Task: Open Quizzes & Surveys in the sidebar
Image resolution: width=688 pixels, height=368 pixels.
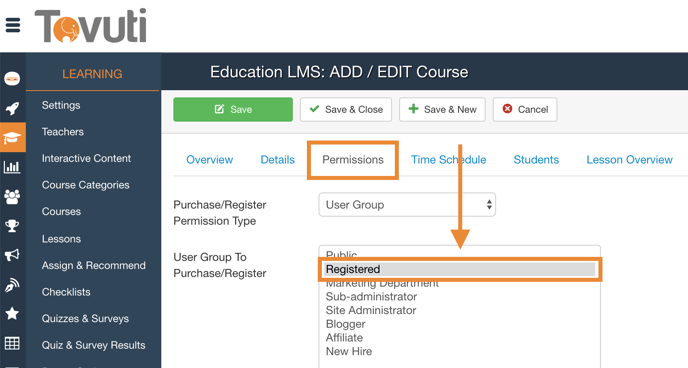Action: [x=86, y=319]
